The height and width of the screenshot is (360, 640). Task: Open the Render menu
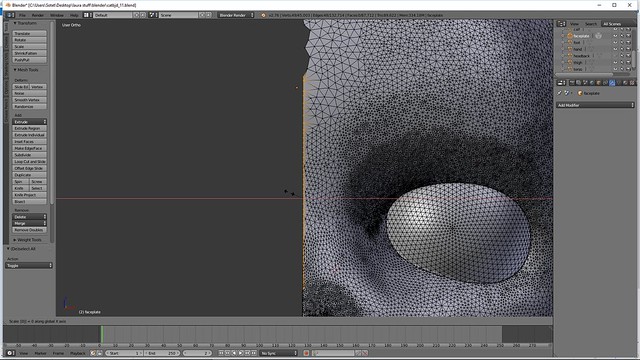pyautogui.click(x=38, y=15)
